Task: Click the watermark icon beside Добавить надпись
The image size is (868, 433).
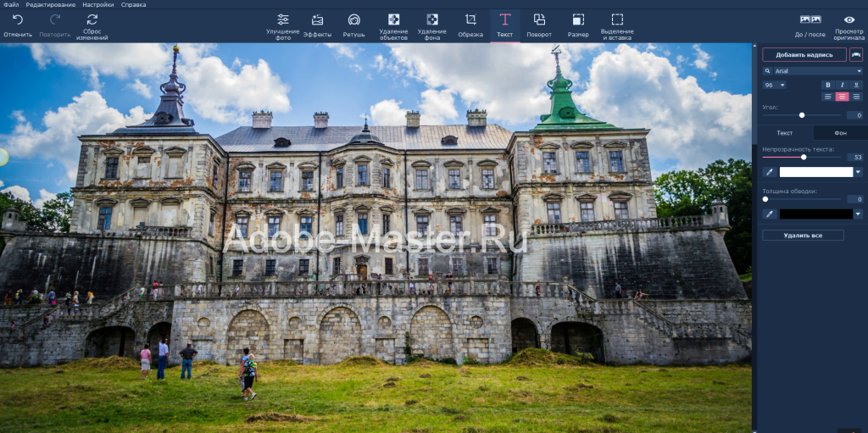Action: coord(856,55)
